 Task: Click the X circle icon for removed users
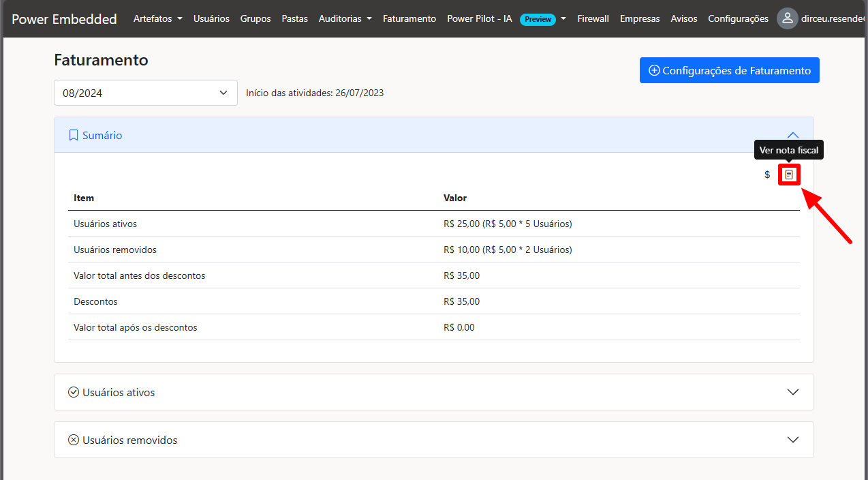tap(74, 440)
